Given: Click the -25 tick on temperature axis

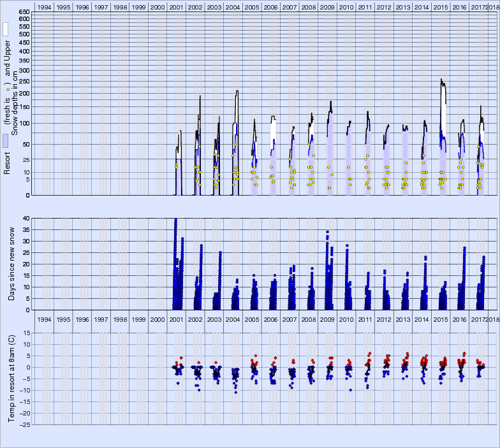Looking at the screenshot, I should (24, 424).
